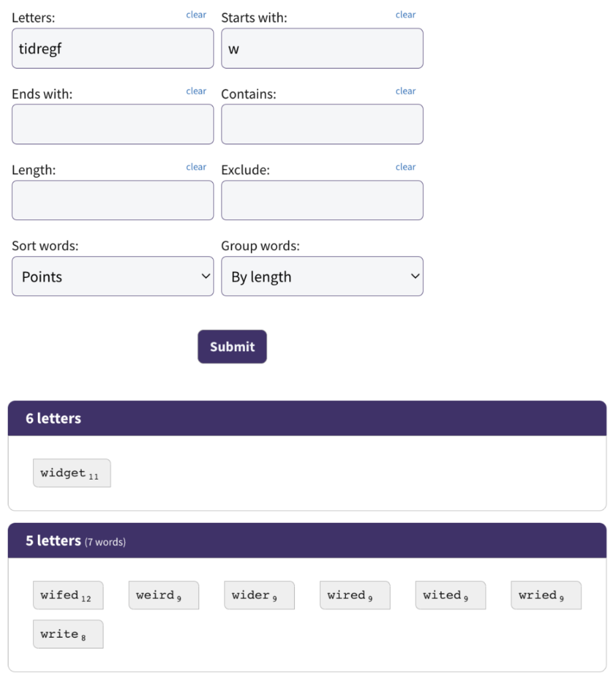Screen dimensions: 616x681
Task: Choose the weird result word
Action: pos(164,595)
